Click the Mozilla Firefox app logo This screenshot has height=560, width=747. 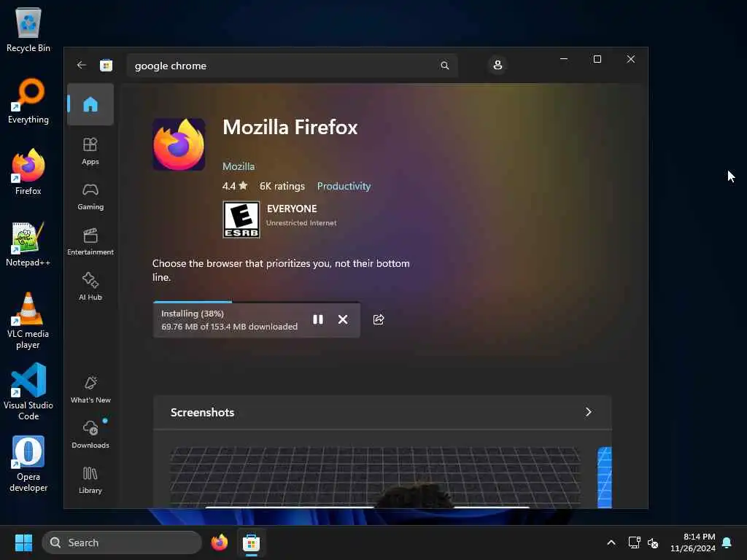[179, 145]
